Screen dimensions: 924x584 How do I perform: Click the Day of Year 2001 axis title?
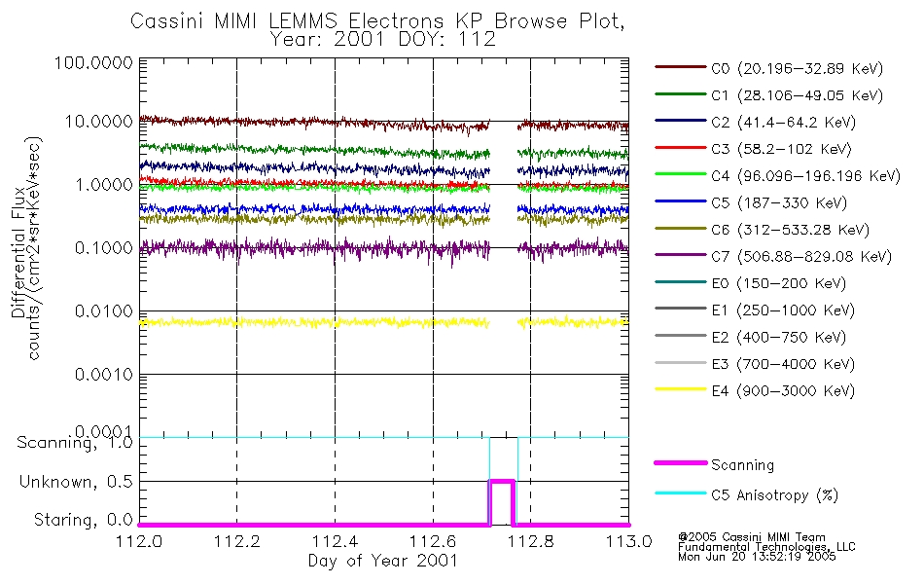point(383,561)
